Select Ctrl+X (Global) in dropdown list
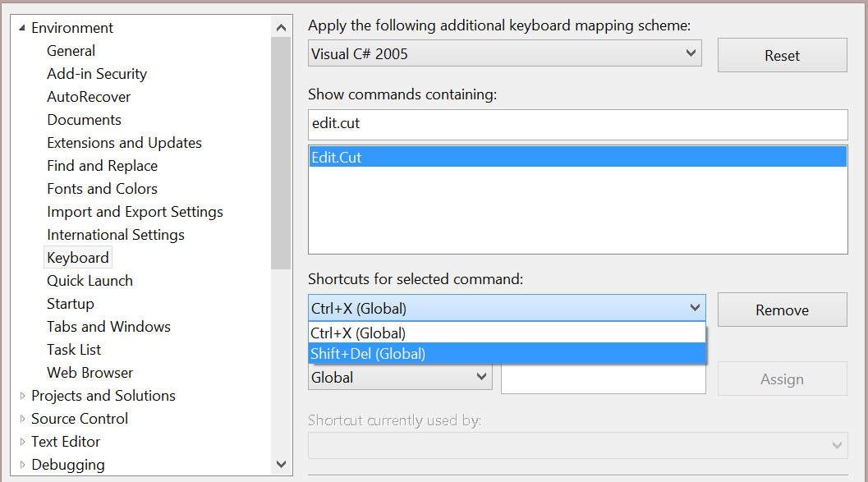 point(507,333)
